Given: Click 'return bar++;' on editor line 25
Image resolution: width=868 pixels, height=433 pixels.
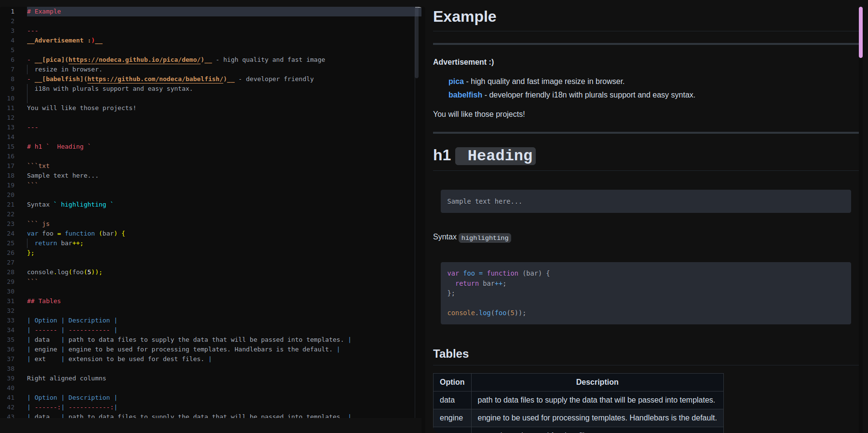Looking at the screenshot, I should (59, 243).
